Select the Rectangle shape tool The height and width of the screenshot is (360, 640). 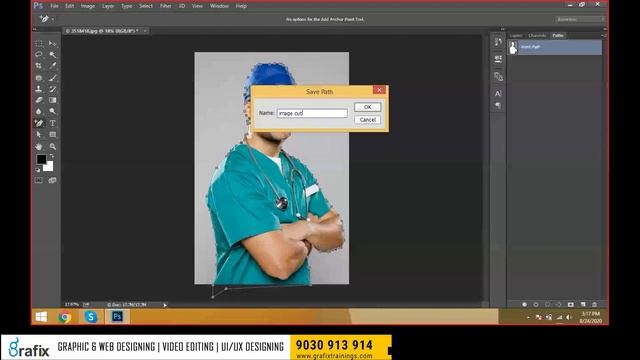click(52, 134)
